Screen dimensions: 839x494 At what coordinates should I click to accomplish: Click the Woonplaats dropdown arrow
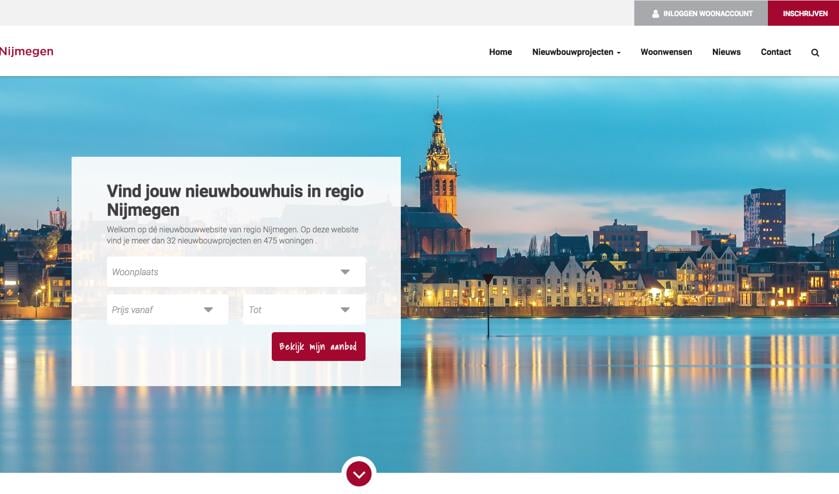pyautogui.click(x=345, y=272)
